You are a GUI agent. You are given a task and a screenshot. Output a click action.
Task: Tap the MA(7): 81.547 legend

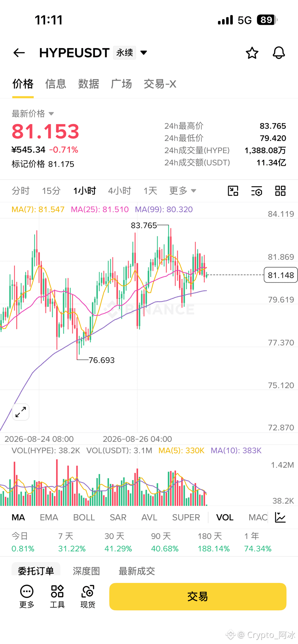[38, 210]
